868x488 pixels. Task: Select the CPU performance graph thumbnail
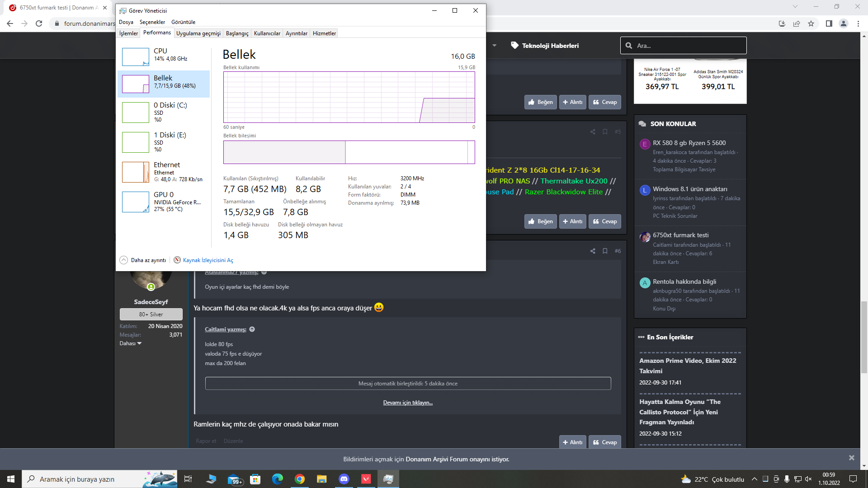click(136, 57)
